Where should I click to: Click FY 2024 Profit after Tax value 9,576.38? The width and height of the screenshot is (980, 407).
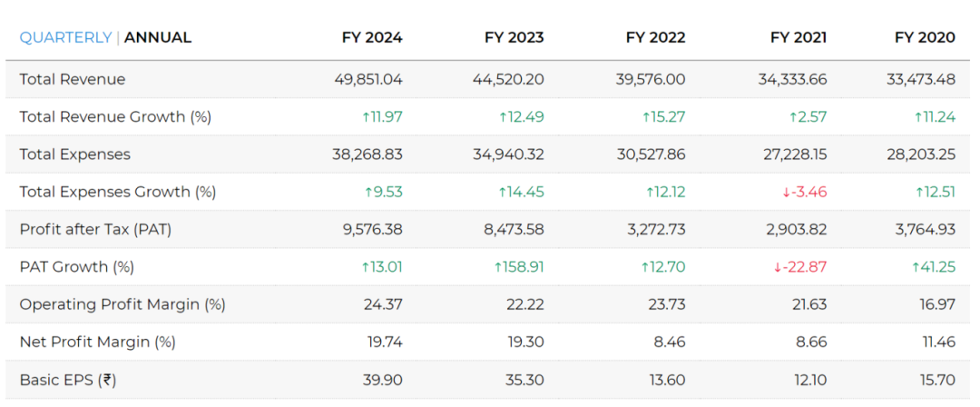coord(373,230)
